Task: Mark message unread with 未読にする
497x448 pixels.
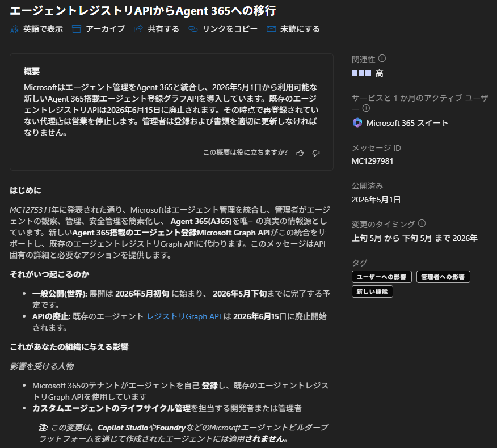Action: (x=300, y=29)
